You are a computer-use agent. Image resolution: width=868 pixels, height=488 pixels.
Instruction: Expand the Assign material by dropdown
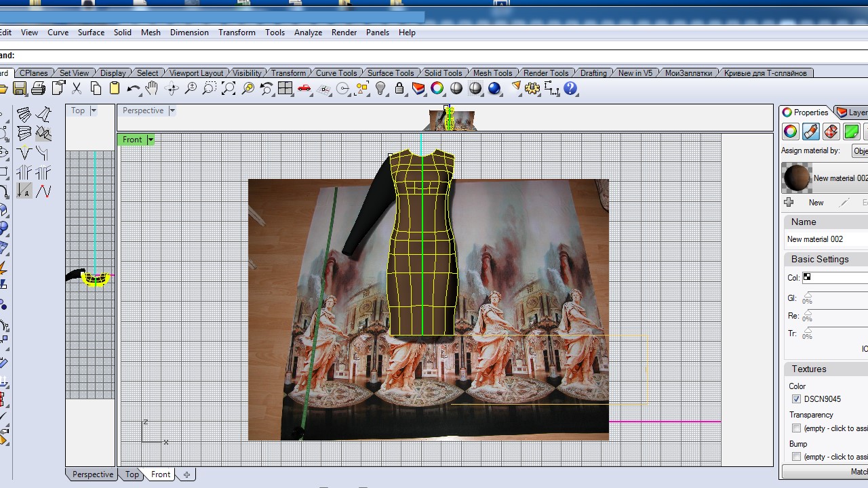[x=860, y=151]
